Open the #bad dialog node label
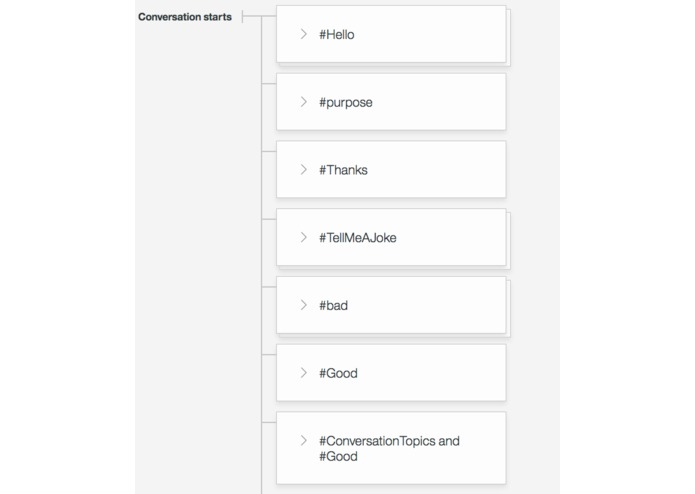 pos(334,306)
